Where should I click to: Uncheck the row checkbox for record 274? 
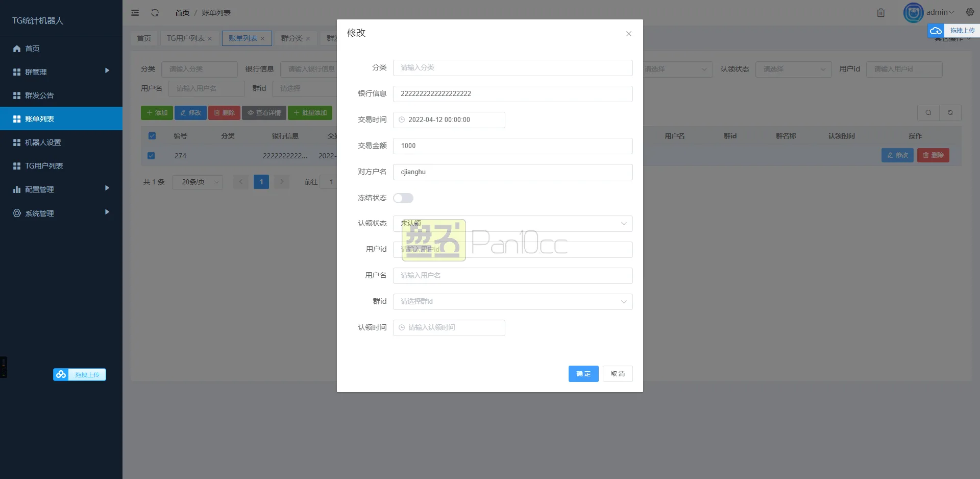(151, 156)
